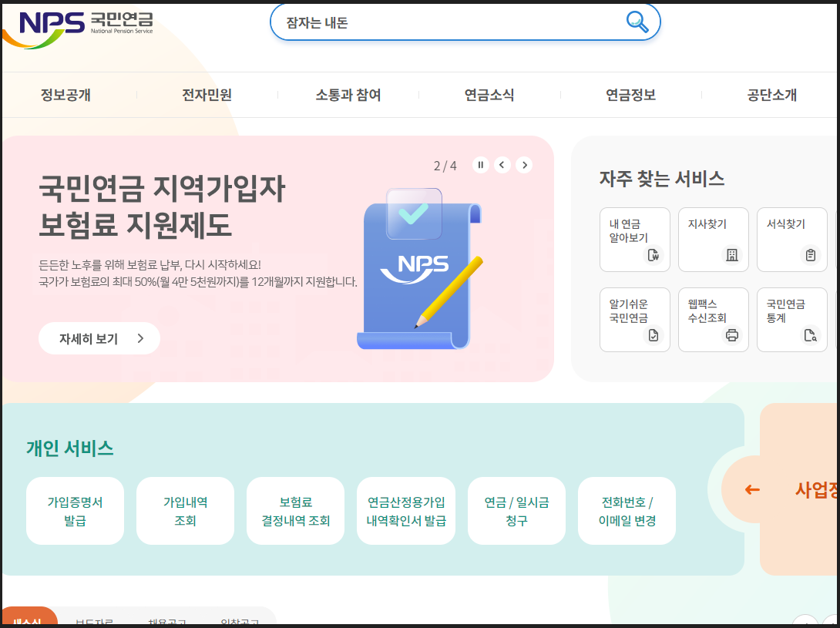Open the 국민연금 통계 statistics icon

(791, 319)
